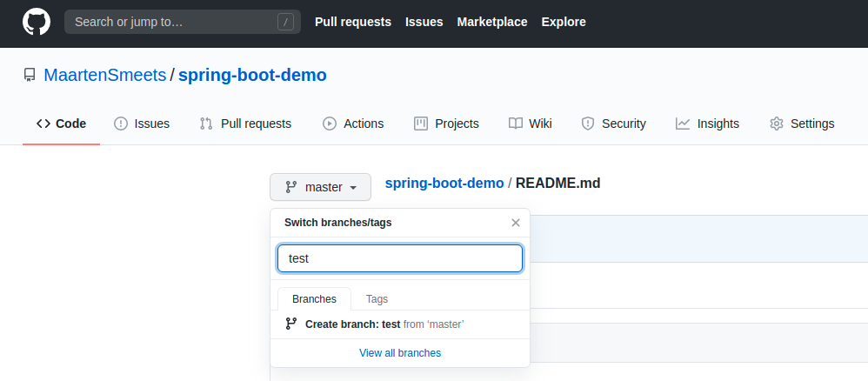This screenshot has height=381, width=868.
Task: Click the slash shortcut icon in search
Action: click(285, 22)
